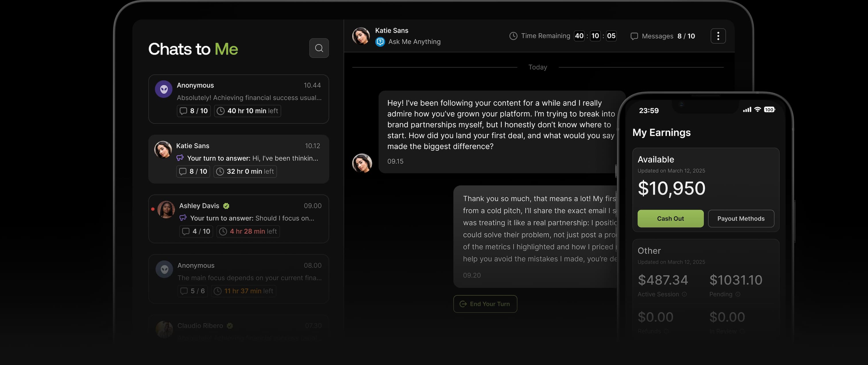This screenshot has width=868, height=365.
Task: Click the Messages bubble icon in header
Action: click(x=634, y=36)
